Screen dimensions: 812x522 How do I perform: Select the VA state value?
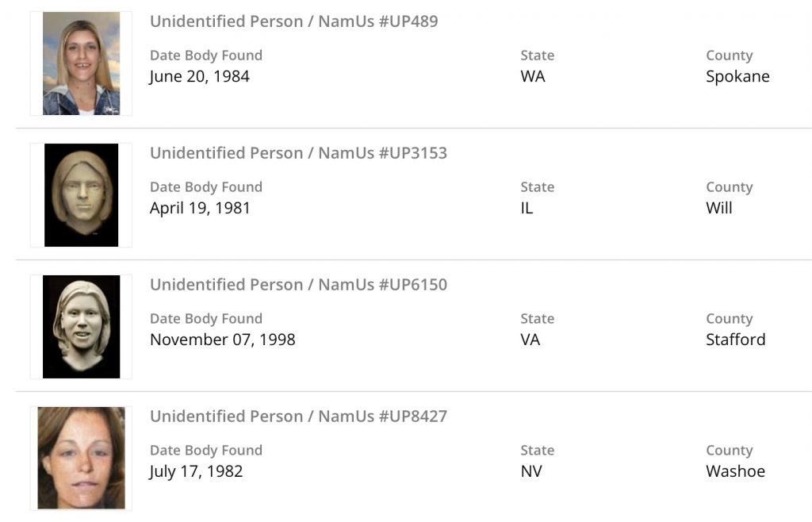click(530, 340)
